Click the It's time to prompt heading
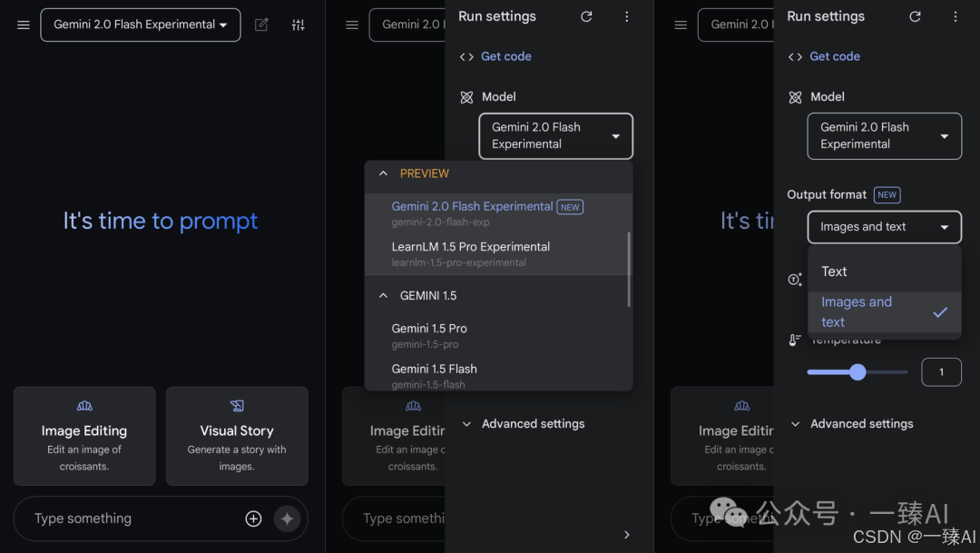 [x=160, y=222]
